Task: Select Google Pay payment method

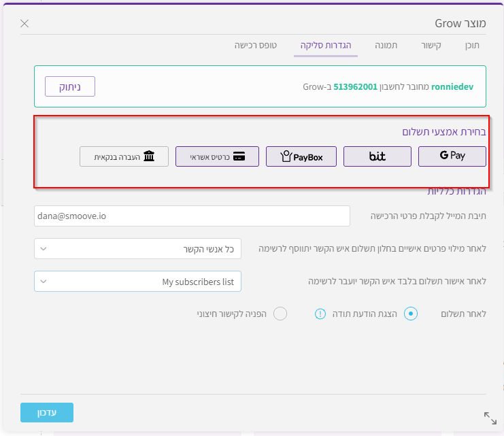Action: (452, 156)
